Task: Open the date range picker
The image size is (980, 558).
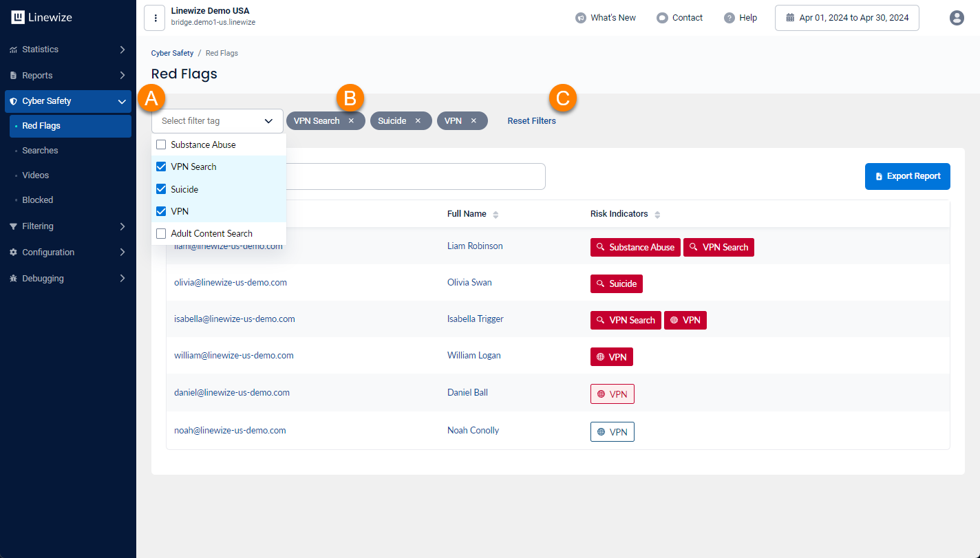Action: tap(847, 18)
